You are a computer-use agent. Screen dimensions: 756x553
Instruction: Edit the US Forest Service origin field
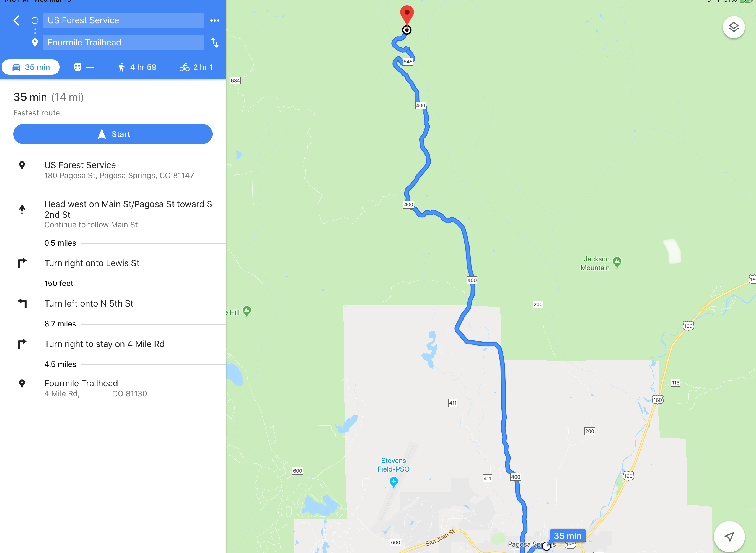(x=123, y=20)
